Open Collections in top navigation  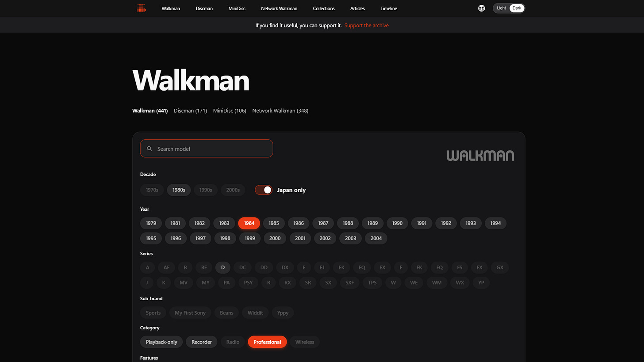point(324,8)
